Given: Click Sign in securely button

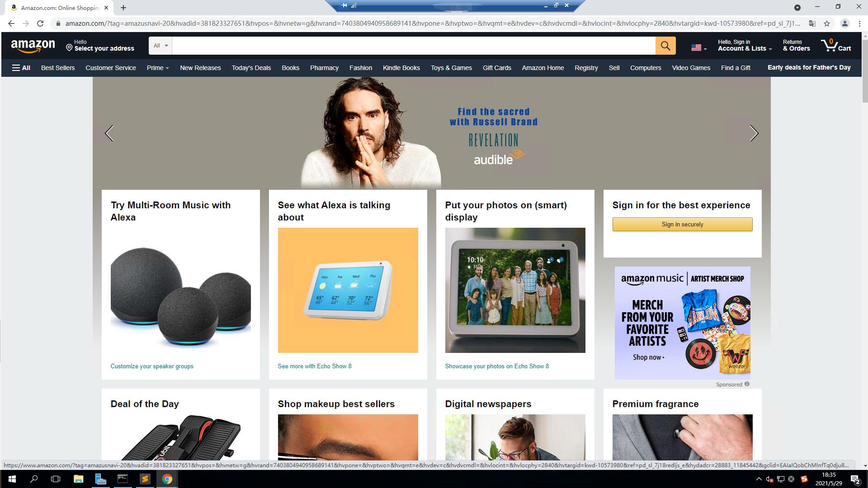Looking at the screenshot, I should coord(682,224).
